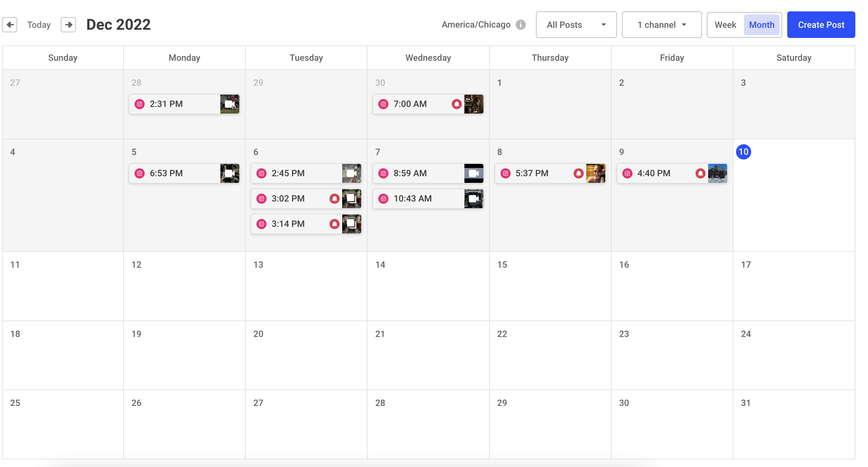Open the All Posts filter dropdown
Viewport: 868px width, 467px height.
(x=576, y=25)
